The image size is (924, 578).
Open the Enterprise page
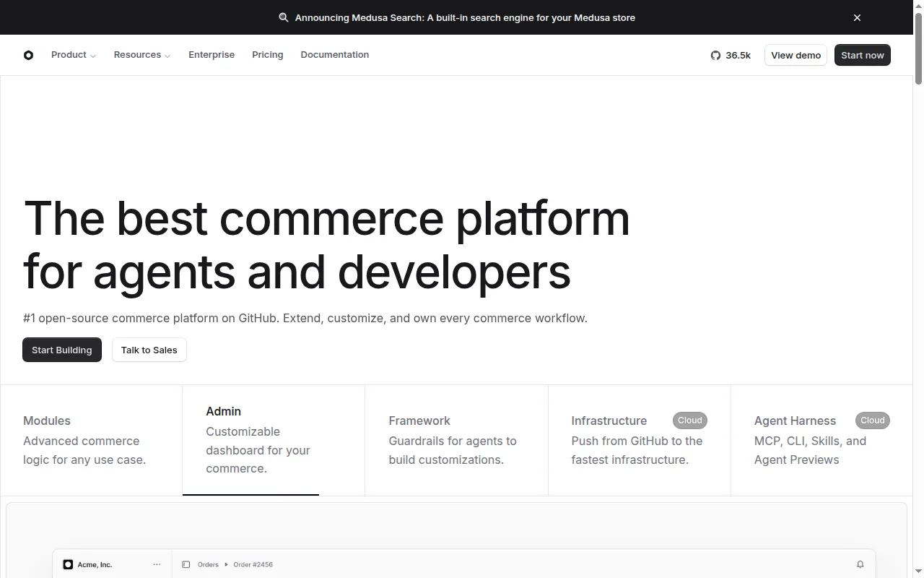click(212, 55)
